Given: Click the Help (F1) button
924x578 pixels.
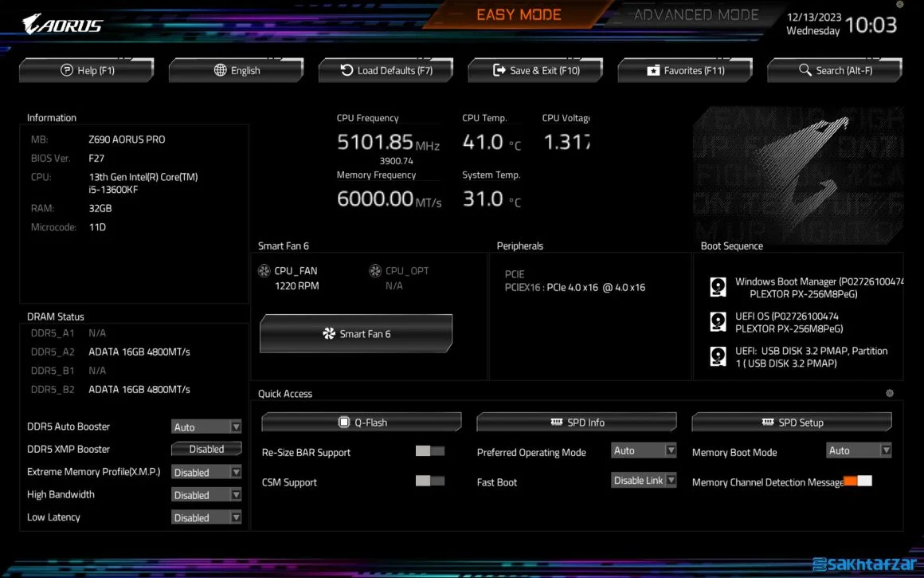Looking at the screenshot, I should (87, 70).
